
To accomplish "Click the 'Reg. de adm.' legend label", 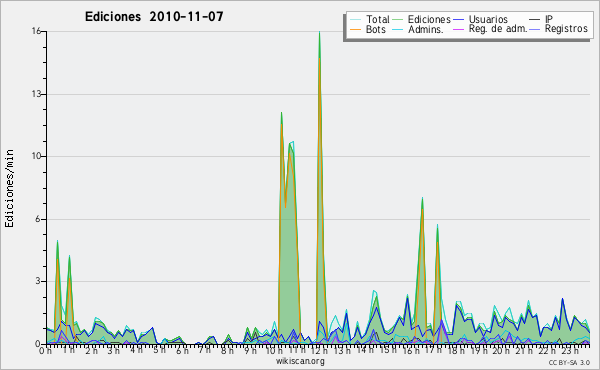I will tap(498, 29).
